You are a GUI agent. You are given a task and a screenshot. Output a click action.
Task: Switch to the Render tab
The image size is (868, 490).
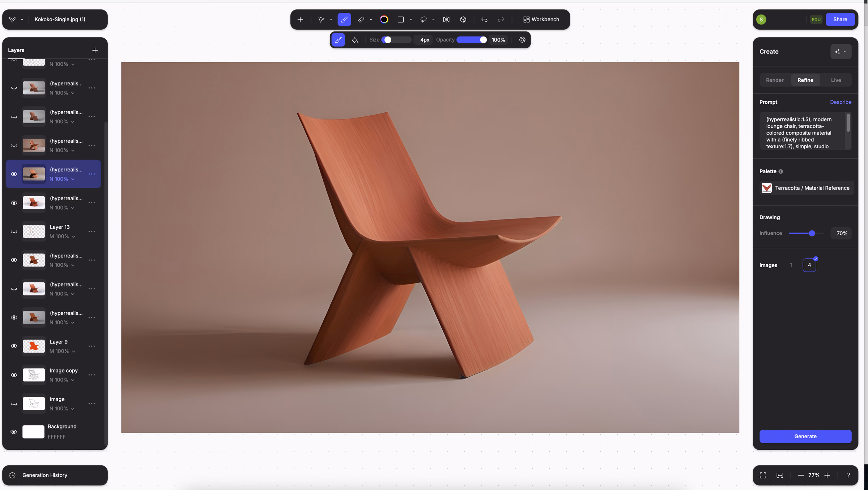click(x=775, y=80)
